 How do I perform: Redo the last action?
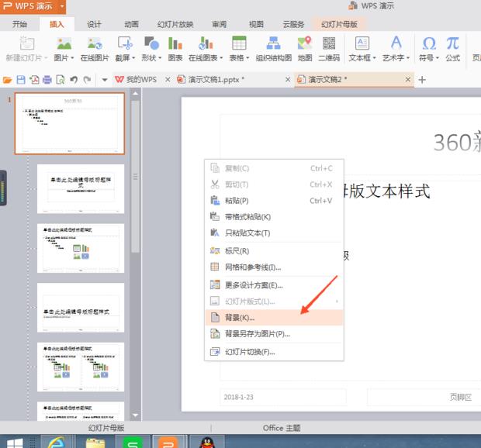coord(87,80)
